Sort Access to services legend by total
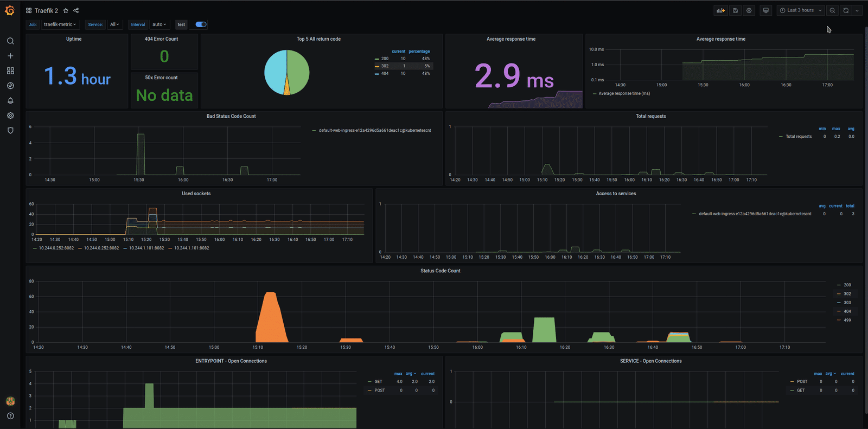 tap(850, 206)
